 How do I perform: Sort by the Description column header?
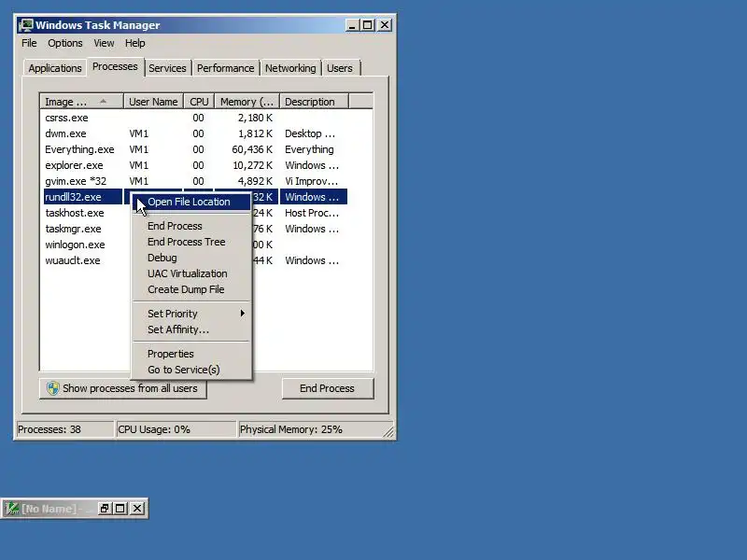[314, 102]
